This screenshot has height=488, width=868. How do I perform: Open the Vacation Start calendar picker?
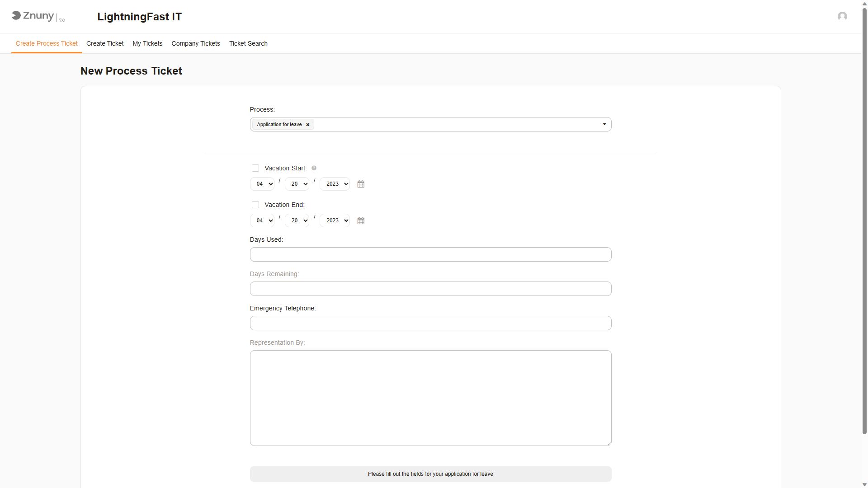tap(361, 184)
